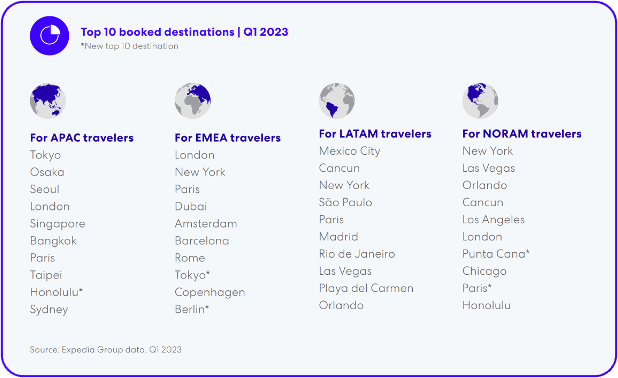Image resolution: width=618 pixels, height=378 pixels.
Task: Click the NORAM region globe icon
Action: click(480, 101)
